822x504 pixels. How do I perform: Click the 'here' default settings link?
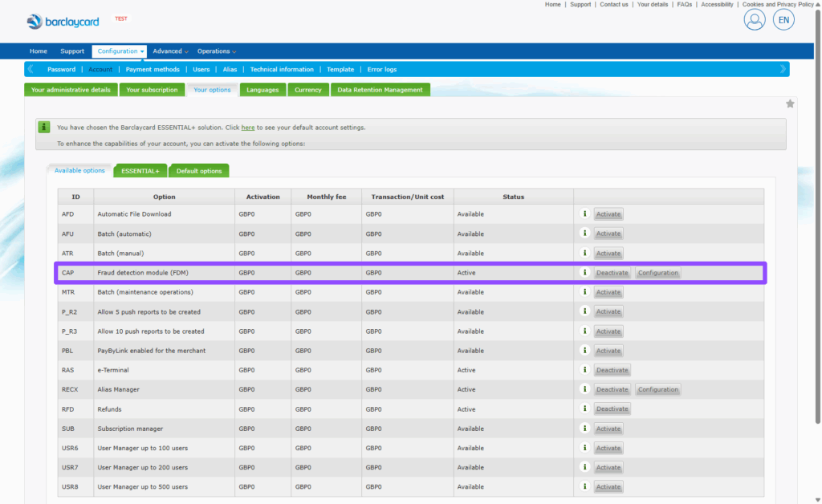pyautogui.click(x=248, y=128)
